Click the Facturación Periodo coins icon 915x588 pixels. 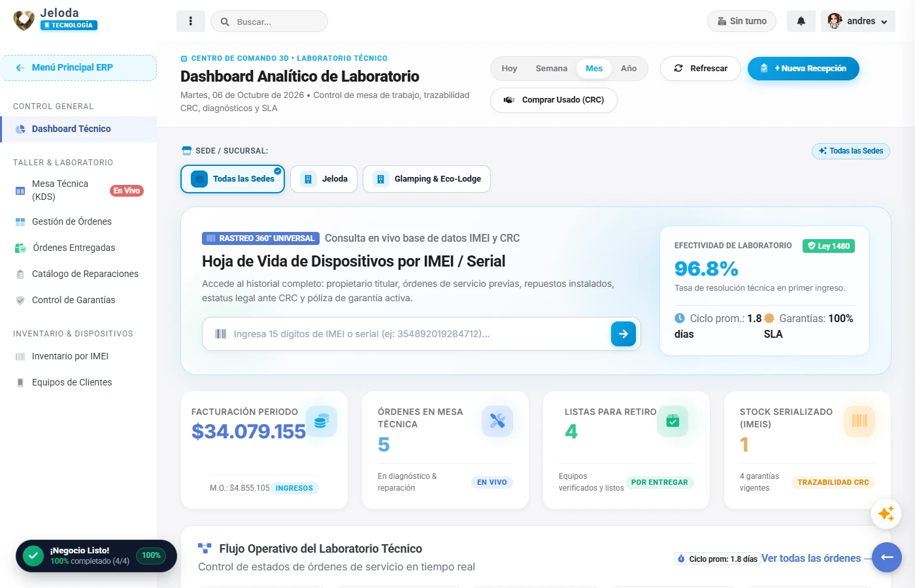321,421
